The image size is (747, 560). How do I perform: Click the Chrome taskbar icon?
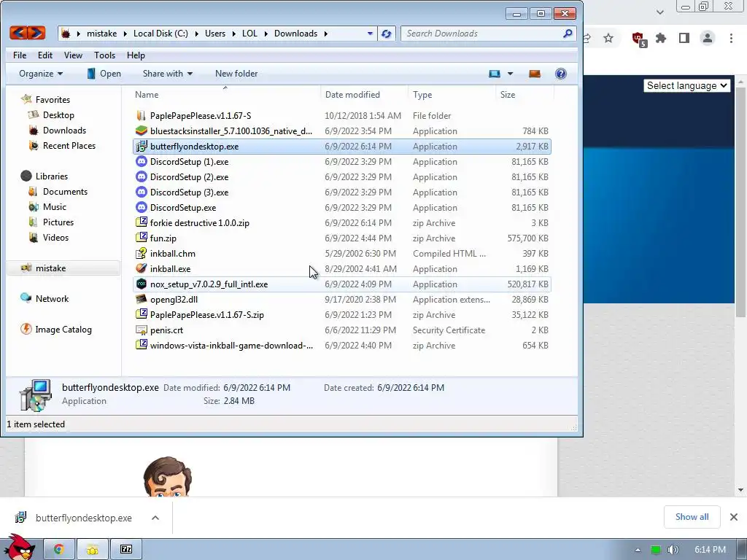point(59,550)
